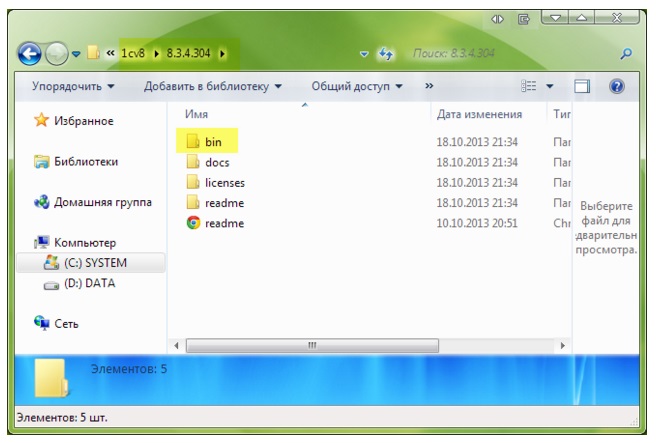This screenshot has width=656, height=443.
Task: Open the Упорядочить menu
Action: 73,86
